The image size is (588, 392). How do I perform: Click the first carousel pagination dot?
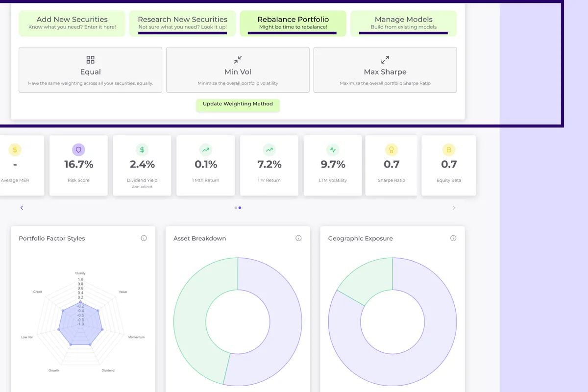click(236, 208)
